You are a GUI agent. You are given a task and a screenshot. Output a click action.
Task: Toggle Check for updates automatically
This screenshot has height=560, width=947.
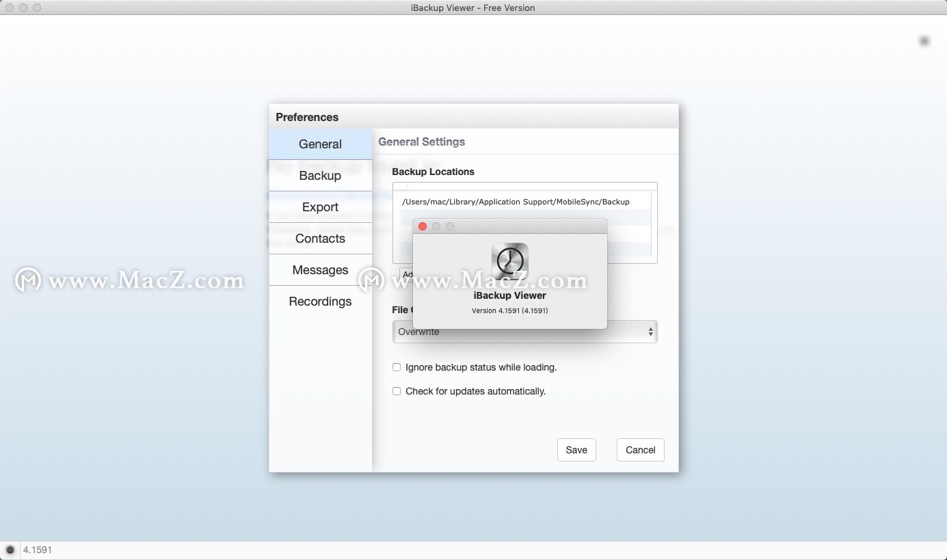click(x=397, y=391)
